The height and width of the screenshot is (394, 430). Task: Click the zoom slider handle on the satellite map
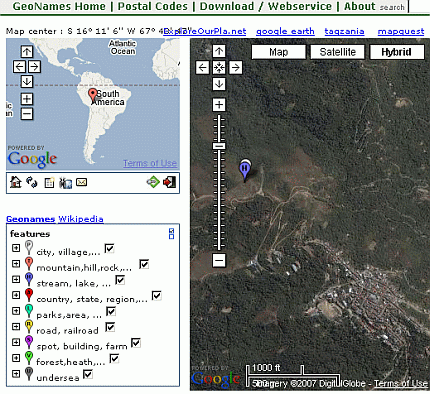(x=219, y=146)
